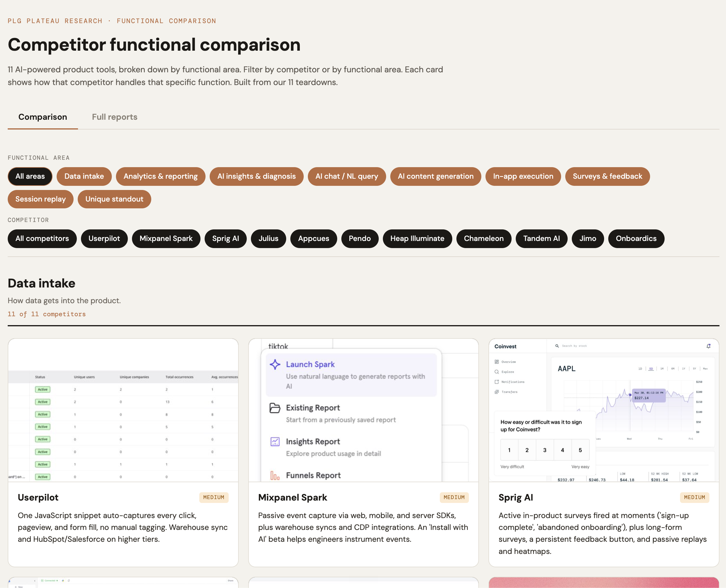Select the Unique standout chip
Viewport: 726px width, 588px height.
[114, 199]
